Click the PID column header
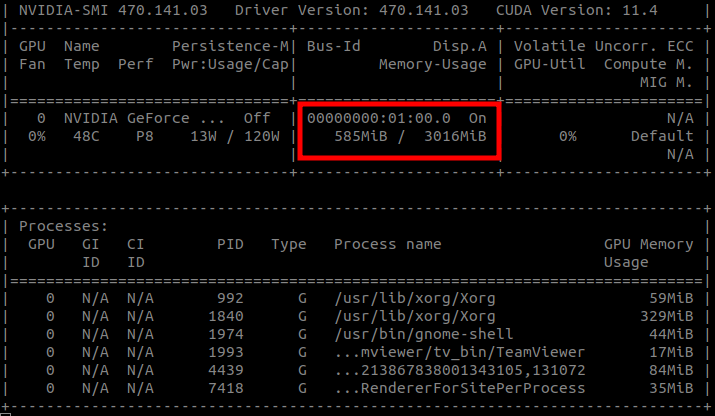Viewport: 715px width, 416px height. pyautogui.click(x=230, y=244)
